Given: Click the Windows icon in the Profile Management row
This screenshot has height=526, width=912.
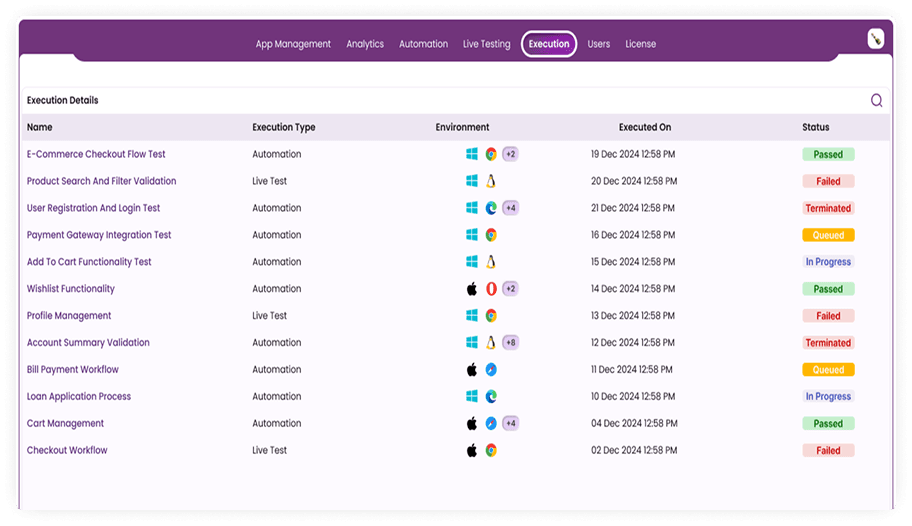Looking at the screenshot, I should tap(472, 316).
